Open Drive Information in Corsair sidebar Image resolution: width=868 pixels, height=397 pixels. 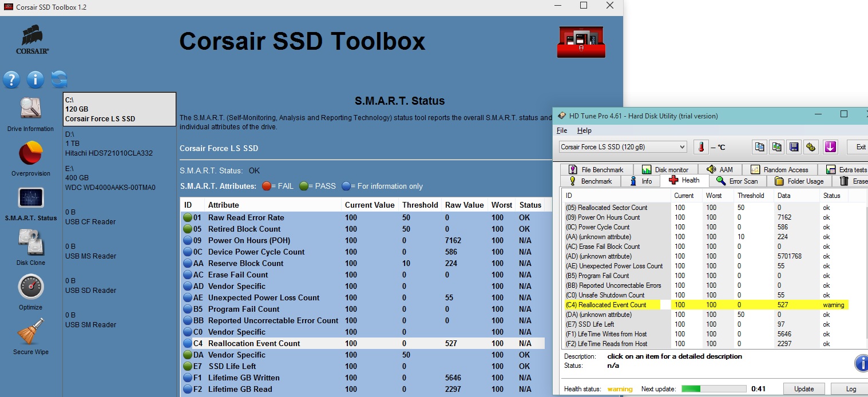click(30, 108)
